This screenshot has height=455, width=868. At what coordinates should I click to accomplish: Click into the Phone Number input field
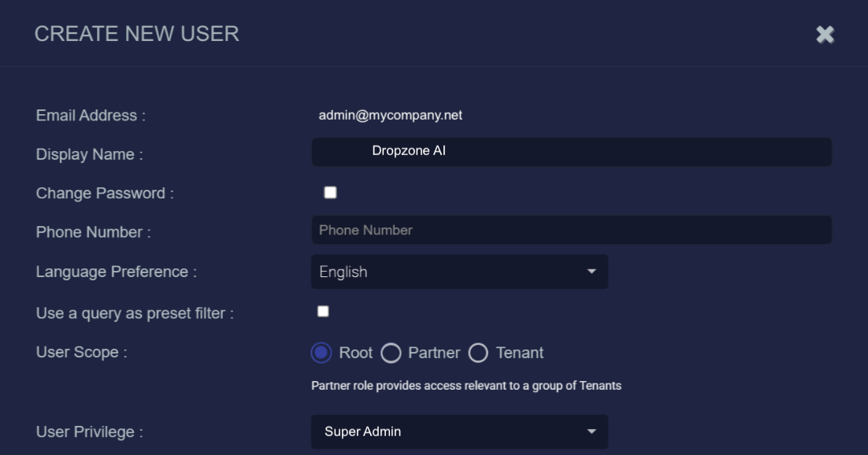[571, 231]
